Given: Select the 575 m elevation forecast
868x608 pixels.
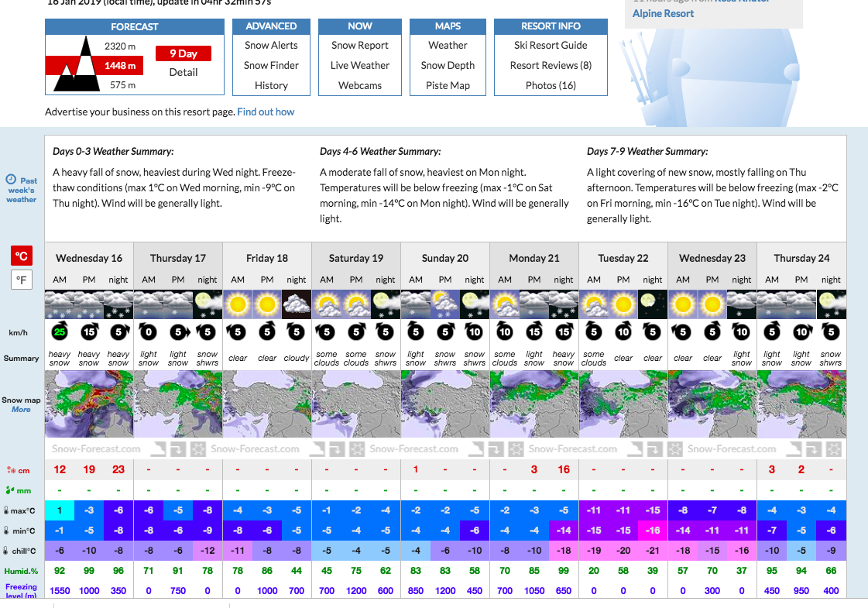Looking at the screenshot, I should pyautogui.click(x=122, y=85).
